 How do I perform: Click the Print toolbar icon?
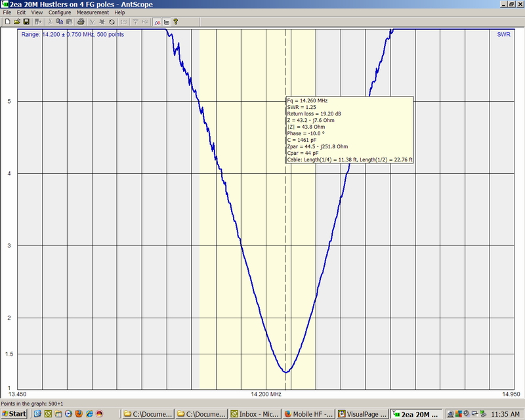(80, 22)
